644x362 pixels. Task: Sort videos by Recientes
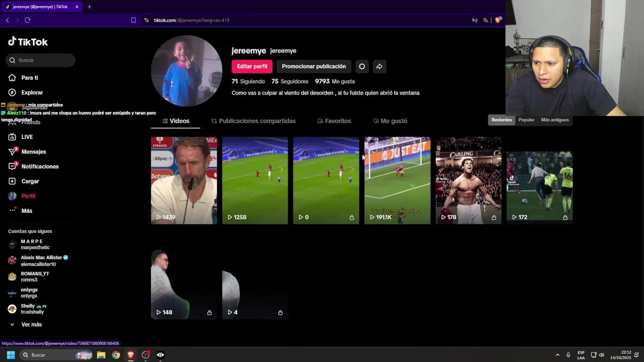coord(502,120)
